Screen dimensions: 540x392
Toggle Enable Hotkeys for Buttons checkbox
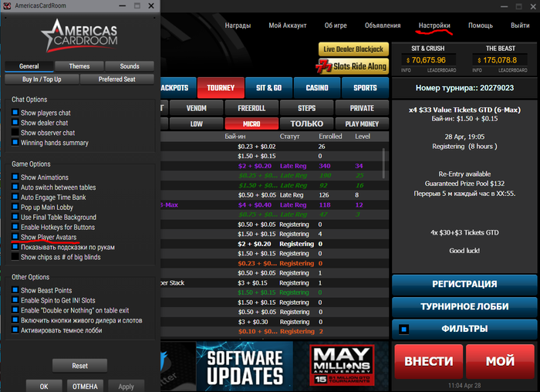pos(15,227)
